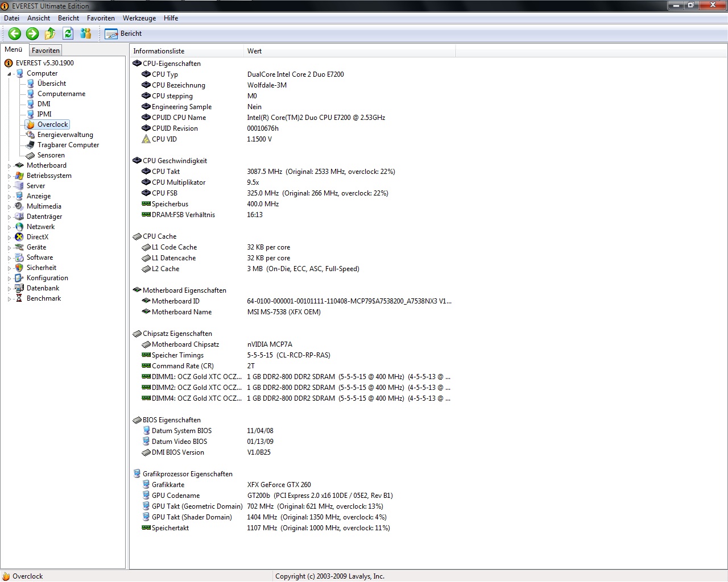
Task: Collapse the Computer tree node
Action: (x=9, y=74)
